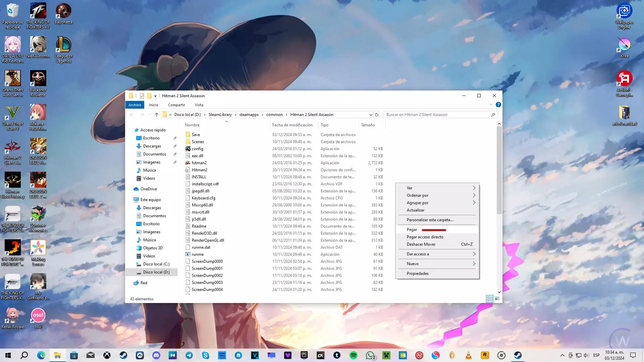Select Disco local (C:) in navigation pane
Image resolution: width=644 pixels, height=362 pixels.
tap(156, 264)
